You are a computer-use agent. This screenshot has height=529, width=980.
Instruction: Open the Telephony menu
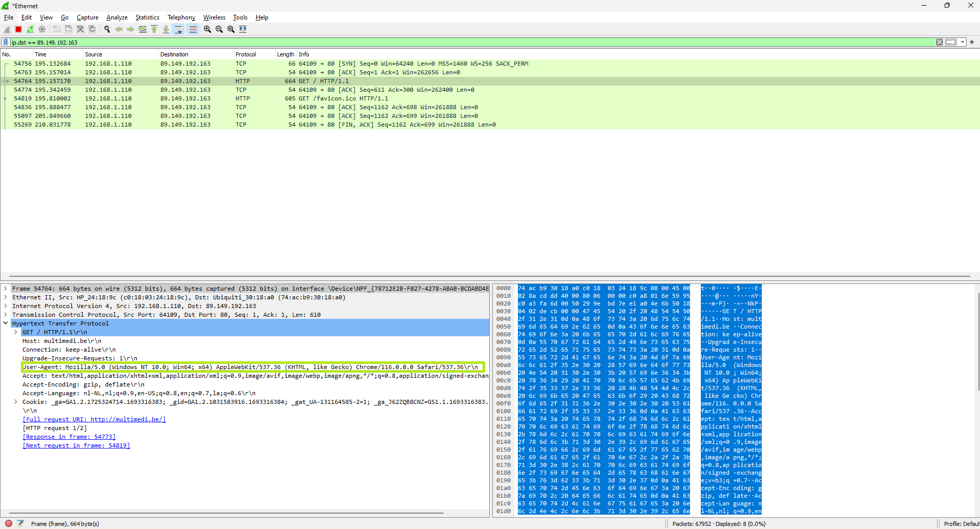(x=181, y=17)
